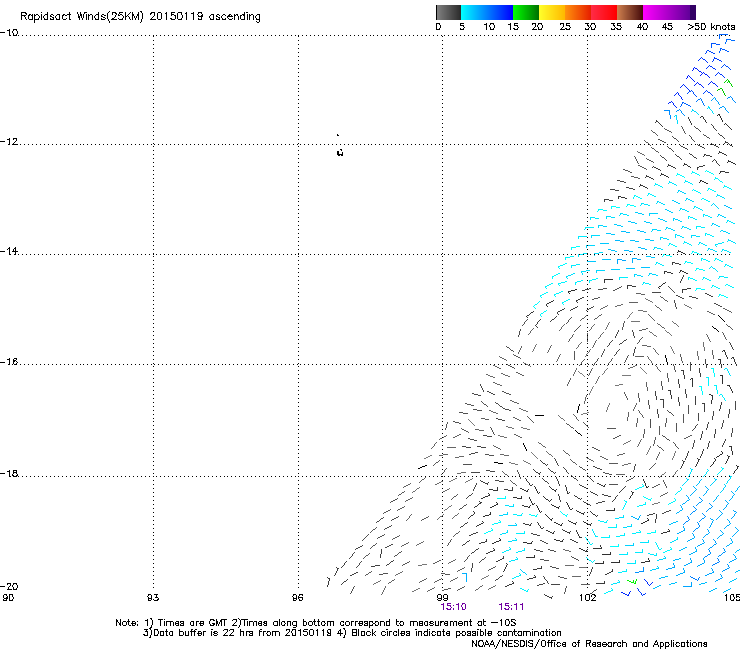Click the legend tick label 10
The height and width of the screenshot is (650, 740).
(489, 27)
